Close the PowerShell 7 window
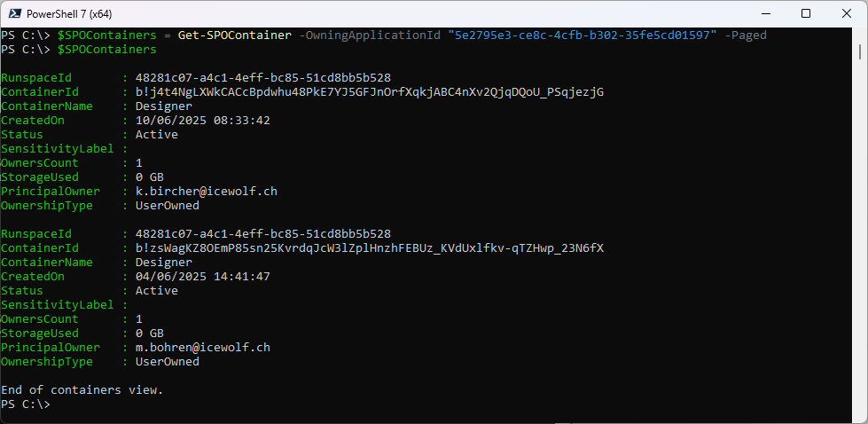Viewport: 868px width, 424px height. click(847, 13)
